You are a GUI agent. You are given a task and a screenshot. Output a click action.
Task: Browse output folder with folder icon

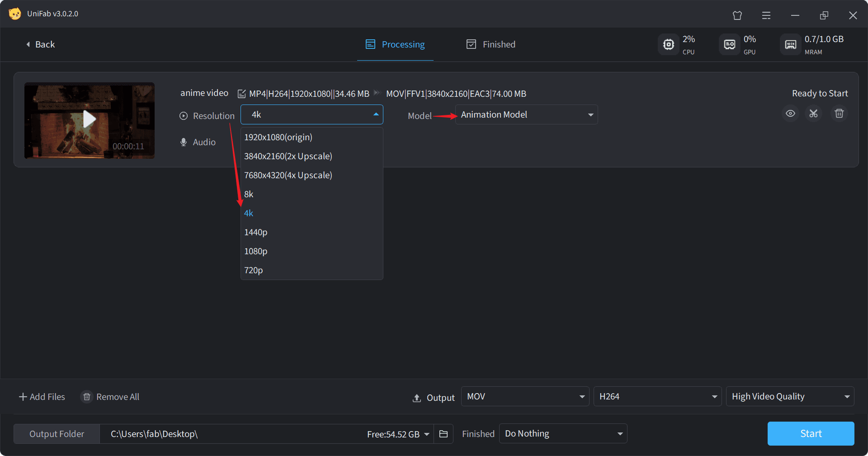click(x=443, y=434)
